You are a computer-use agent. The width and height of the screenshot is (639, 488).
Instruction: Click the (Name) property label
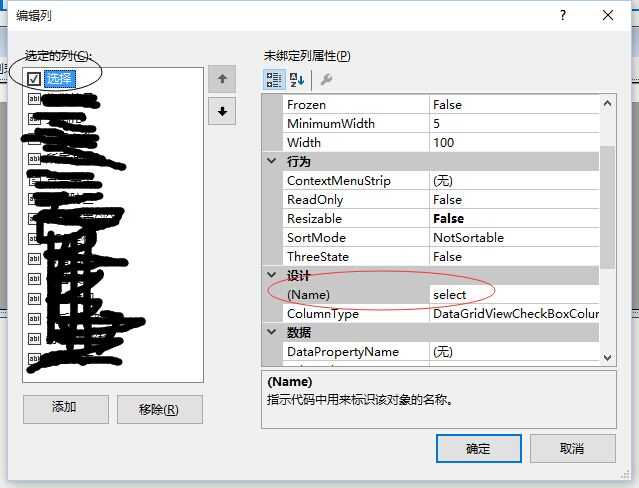(308, 294)
